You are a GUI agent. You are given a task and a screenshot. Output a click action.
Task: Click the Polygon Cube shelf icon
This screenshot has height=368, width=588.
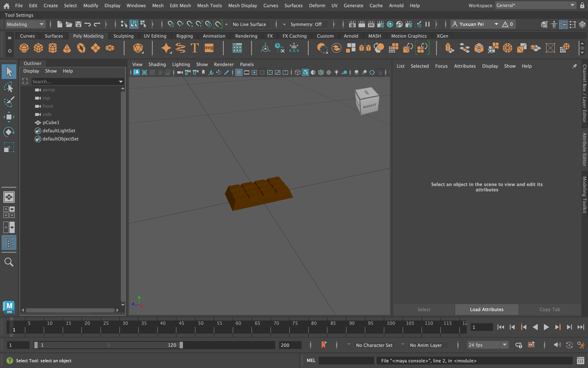point(38,48)
